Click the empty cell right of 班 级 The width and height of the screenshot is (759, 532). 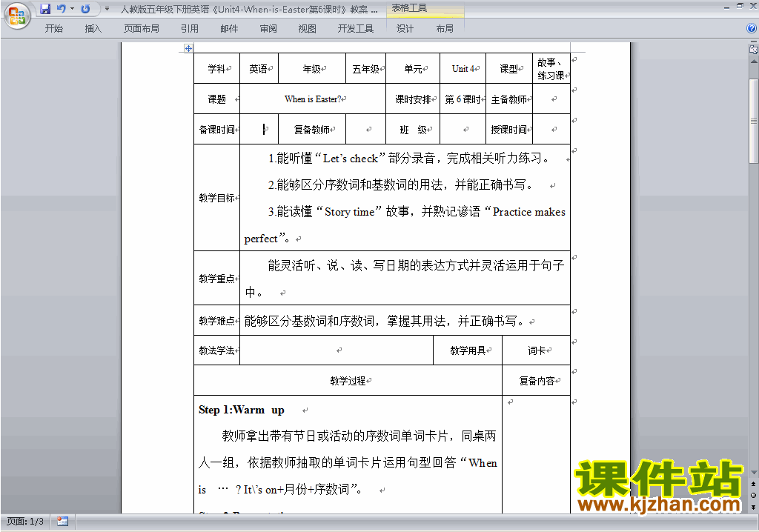pyautogui.click(x=463, y=129)
